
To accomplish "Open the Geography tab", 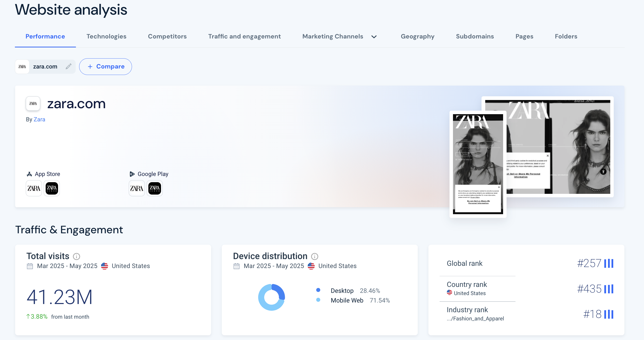I will [x=418, y=36].
